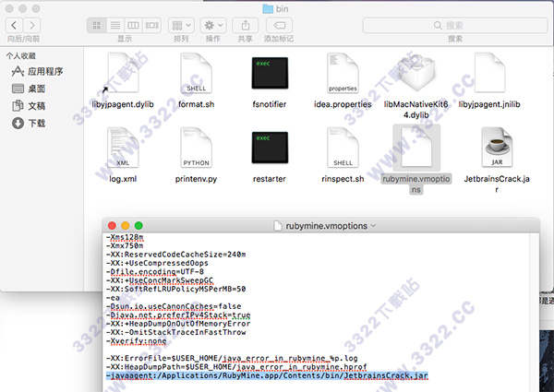The height and width of the screenshot is (392, 554).
Task: Click the +UseCompressedOops line
Action: [x=157, y=263]
